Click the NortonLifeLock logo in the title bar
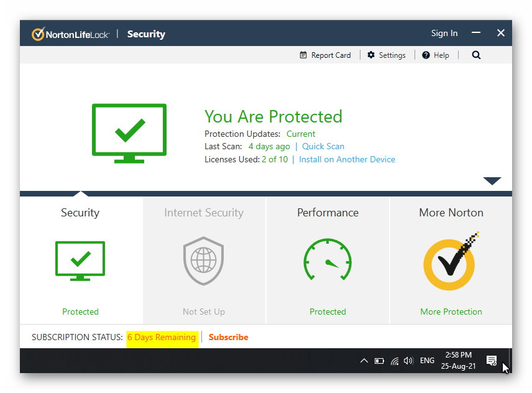 70,34
